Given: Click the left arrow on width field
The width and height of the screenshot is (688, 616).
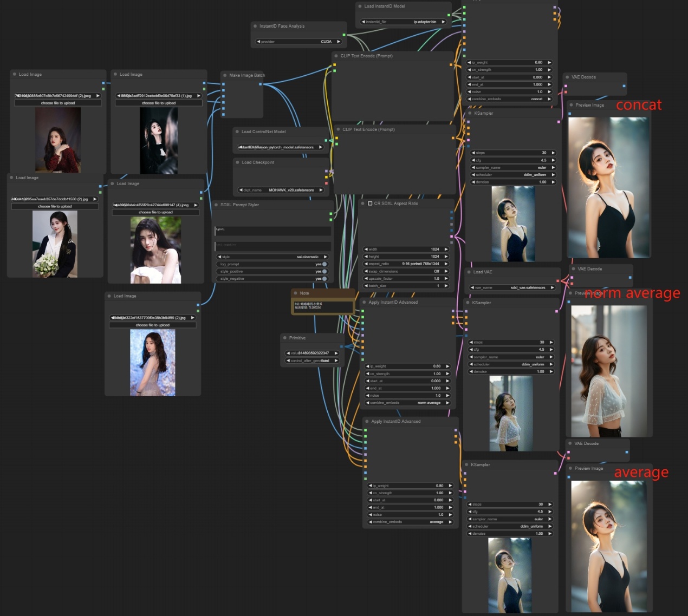Looking at the screenshot, I should 366,250.
